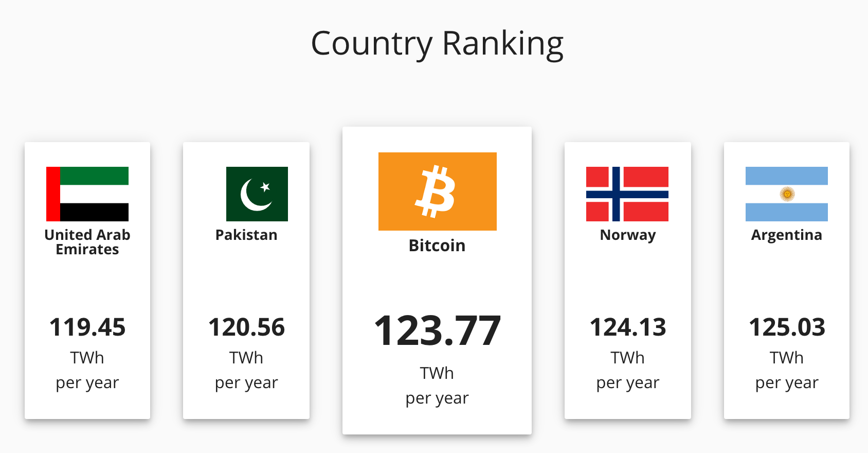Click the orange Bitcoin logo

(437, 191)
